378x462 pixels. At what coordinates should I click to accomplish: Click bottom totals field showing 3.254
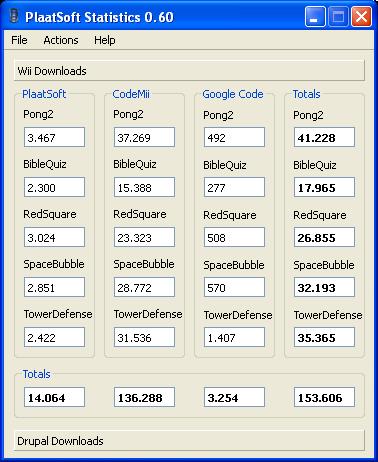pos(234,397)
